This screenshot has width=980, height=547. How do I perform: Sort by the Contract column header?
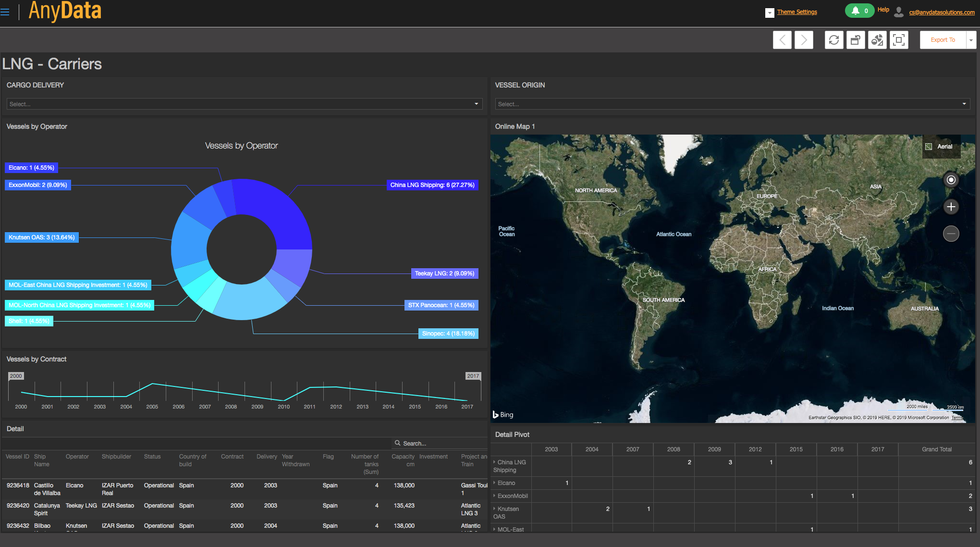(232, 457)
